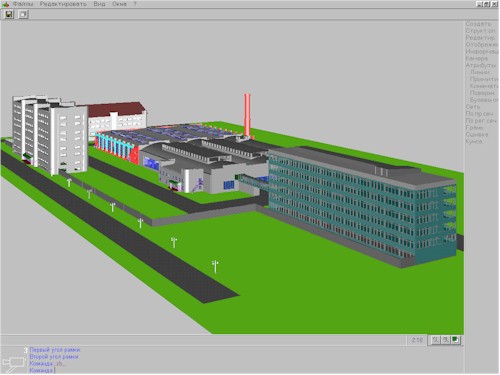Open the ? help menu

pyautogui.click(x=135, y=4)
